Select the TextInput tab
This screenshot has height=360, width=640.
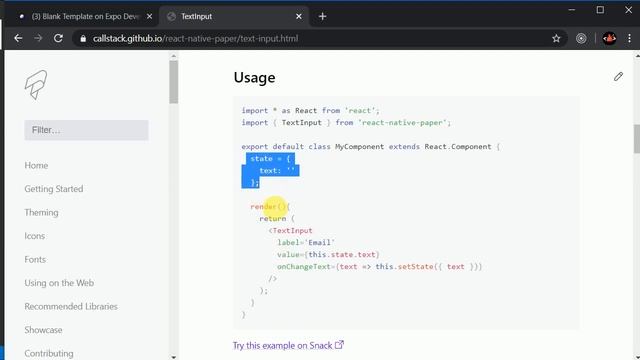coord(233,16)
